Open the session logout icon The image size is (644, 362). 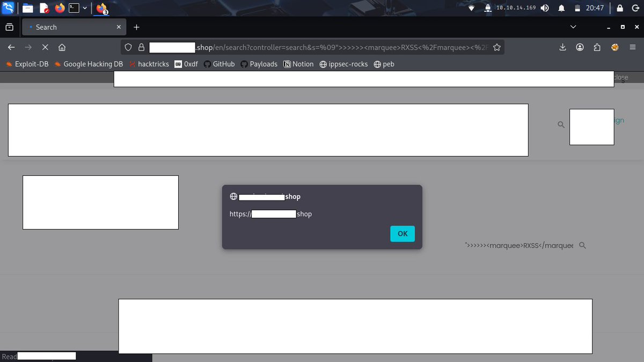click(x=635, y=8)
